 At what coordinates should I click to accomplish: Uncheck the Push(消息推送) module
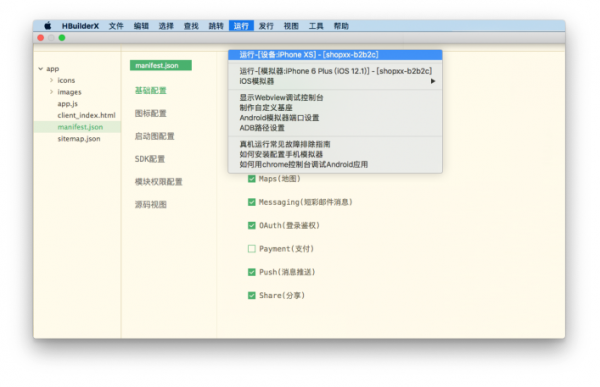pos(251,272)
